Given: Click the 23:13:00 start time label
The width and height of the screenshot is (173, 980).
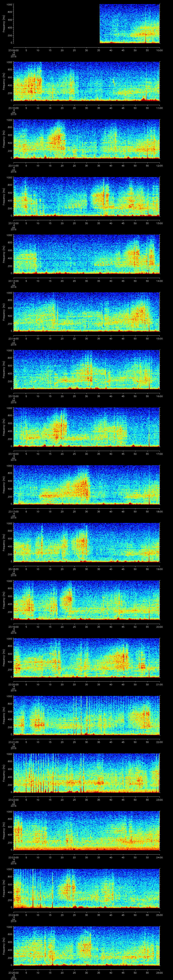Looking at the screenshot, I should 14,281.
